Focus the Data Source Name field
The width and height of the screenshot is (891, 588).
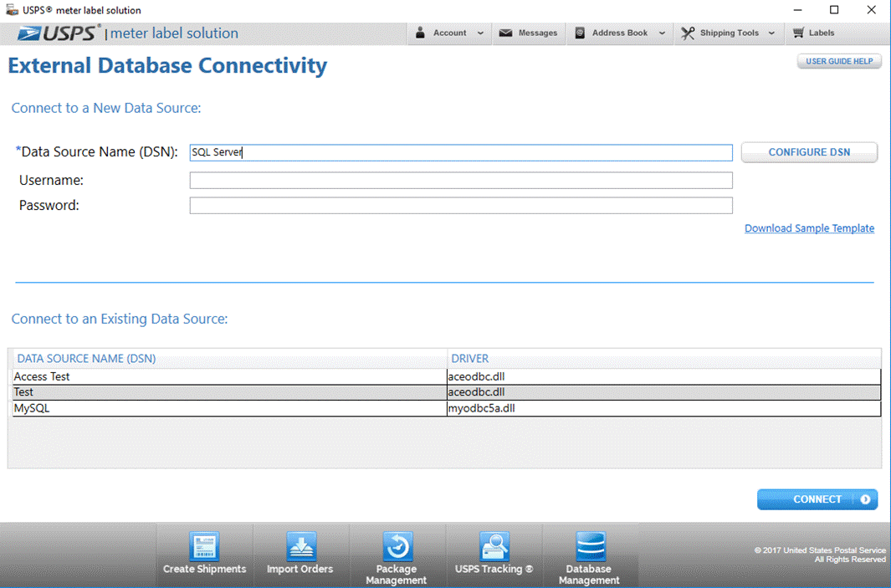(x=461, y=152)
